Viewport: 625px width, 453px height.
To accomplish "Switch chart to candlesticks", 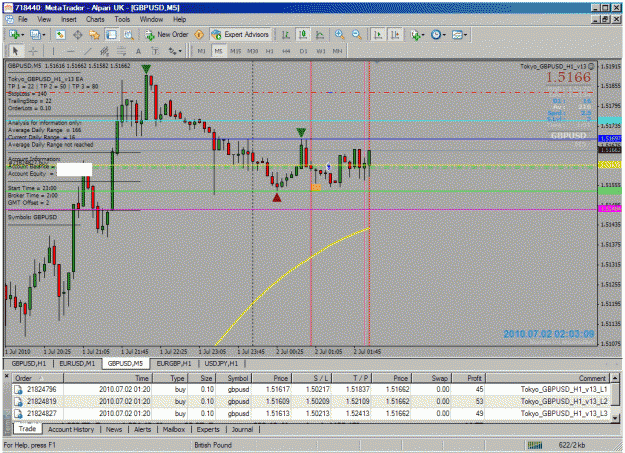I will point(303,35).
